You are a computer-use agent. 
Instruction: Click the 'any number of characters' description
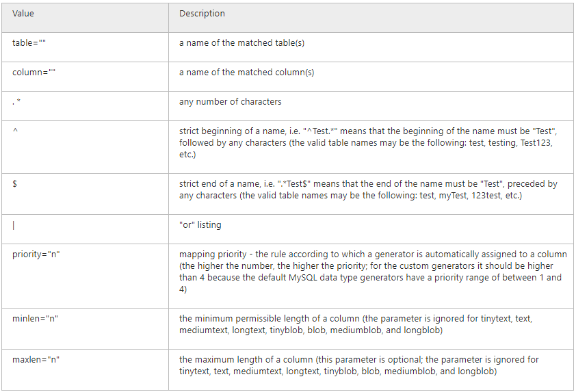231,102
